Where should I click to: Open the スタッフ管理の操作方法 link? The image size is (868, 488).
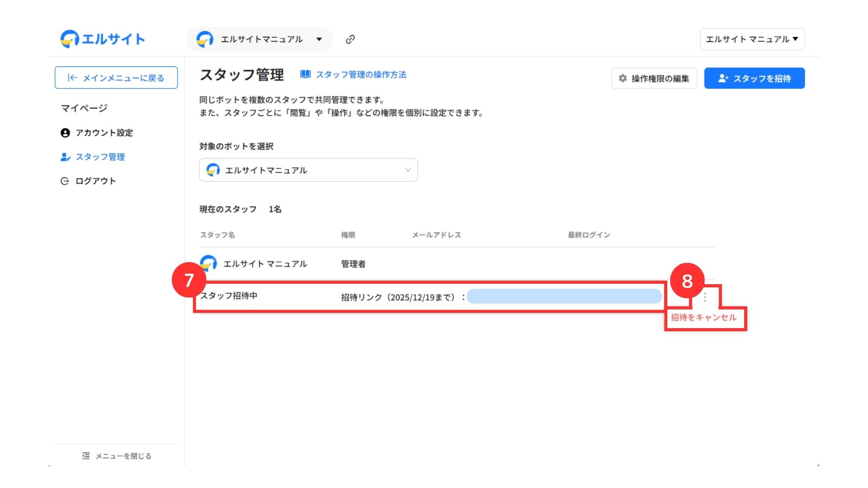pos(361,75)
